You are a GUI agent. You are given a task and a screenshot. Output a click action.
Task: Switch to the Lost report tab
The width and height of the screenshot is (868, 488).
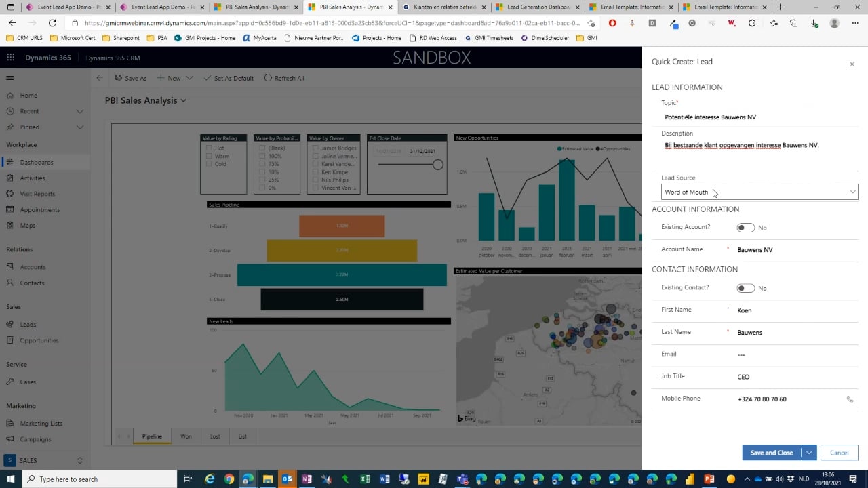215,436
